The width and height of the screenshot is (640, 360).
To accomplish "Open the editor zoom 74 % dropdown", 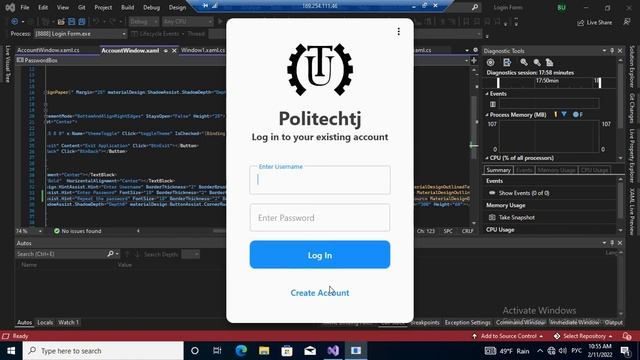I will [x=29, y=231].
